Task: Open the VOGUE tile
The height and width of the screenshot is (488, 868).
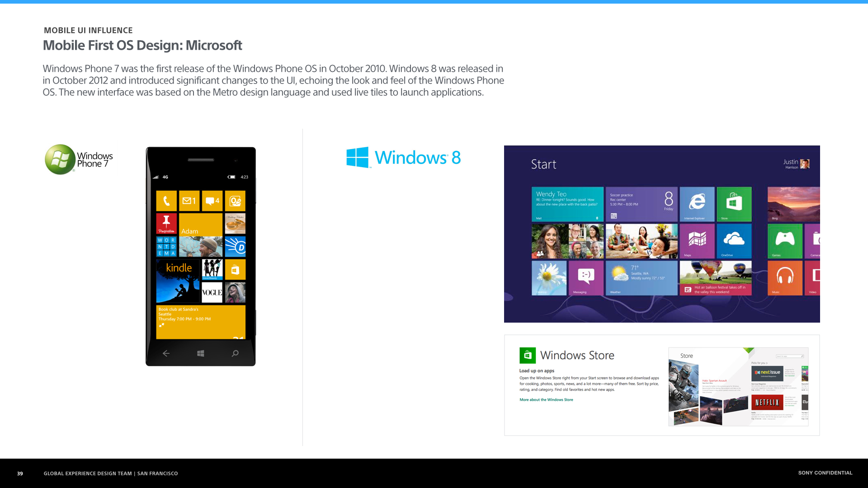Action: tap(212, 292)
